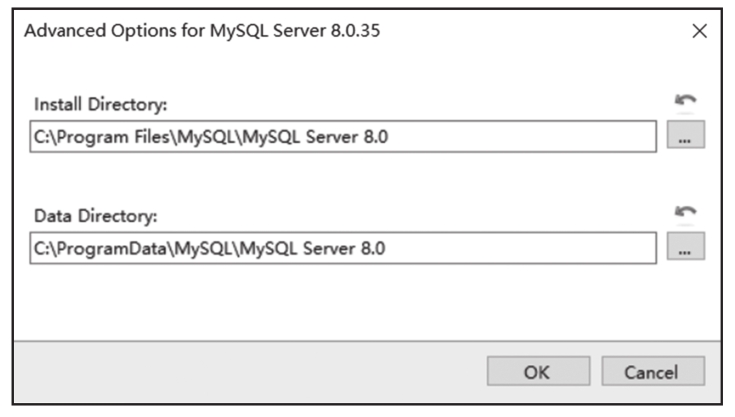Click the undo arrow above Install Directory browse
The image size is (735, 417).
(x=685, y=101)
